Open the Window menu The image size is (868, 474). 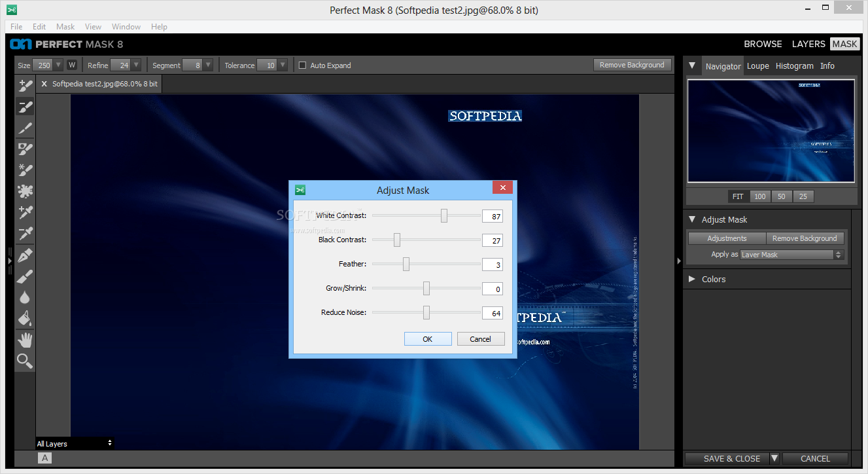point(126,27)
